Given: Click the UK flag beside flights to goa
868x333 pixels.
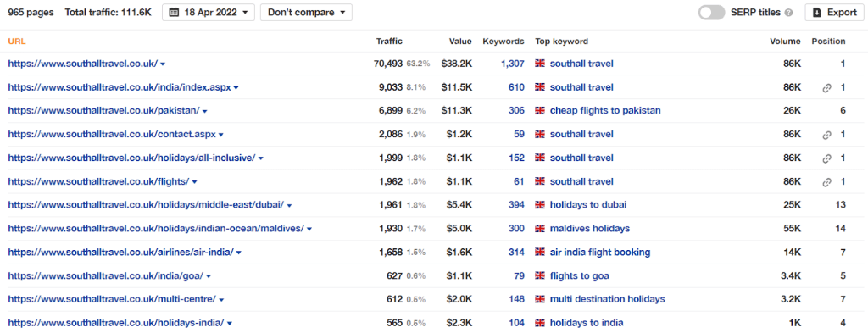Looking at the screenshot, I should tap(540, 276).
